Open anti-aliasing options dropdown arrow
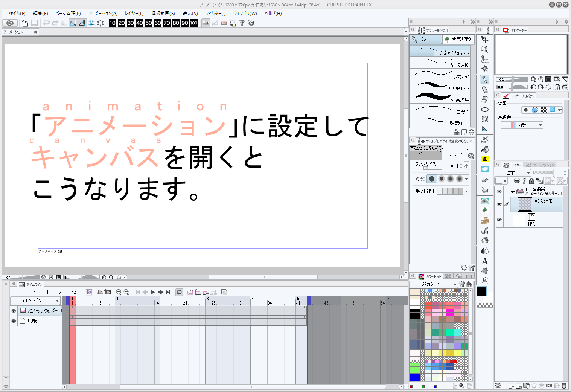Screen dimensions: 571x392 (467, 179)
